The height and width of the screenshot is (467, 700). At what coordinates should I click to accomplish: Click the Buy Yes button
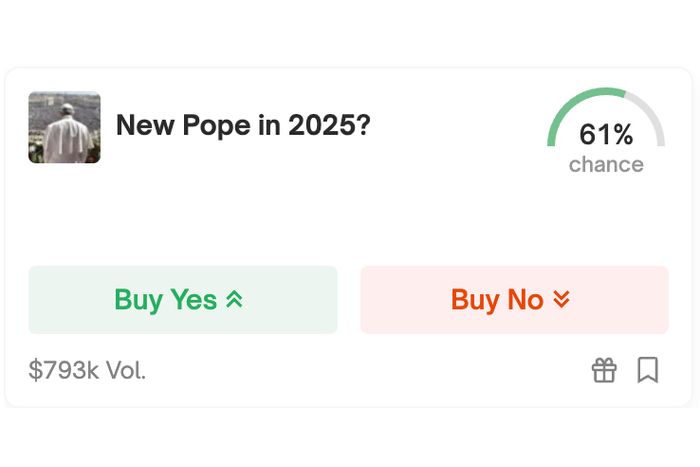click(x=183, y=300)
